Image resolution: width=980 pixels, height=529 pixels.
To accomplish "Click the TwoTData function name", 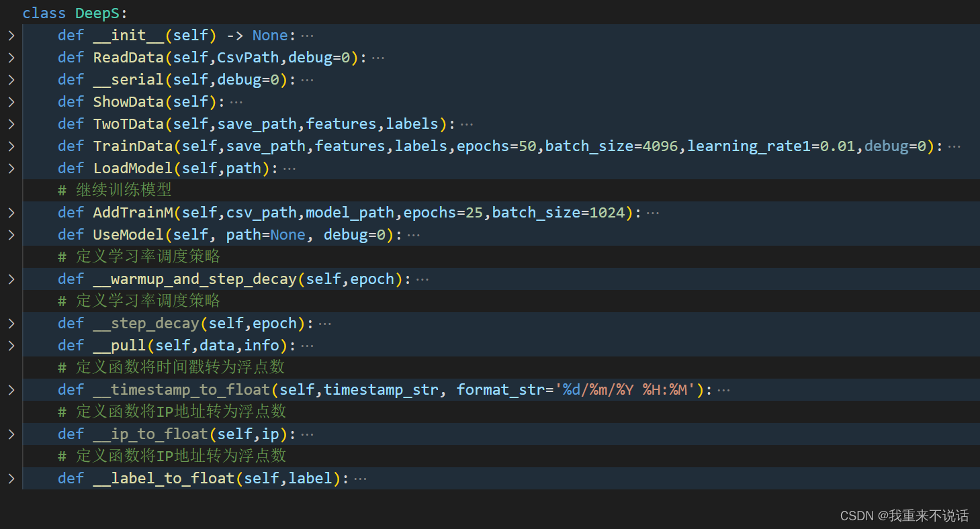I will 128,124.
